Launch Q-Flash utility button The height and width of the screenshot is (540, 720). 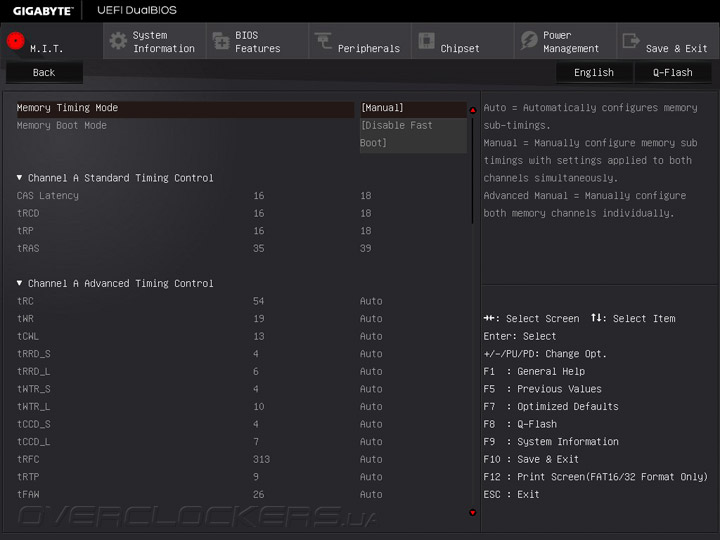point(672,72)
